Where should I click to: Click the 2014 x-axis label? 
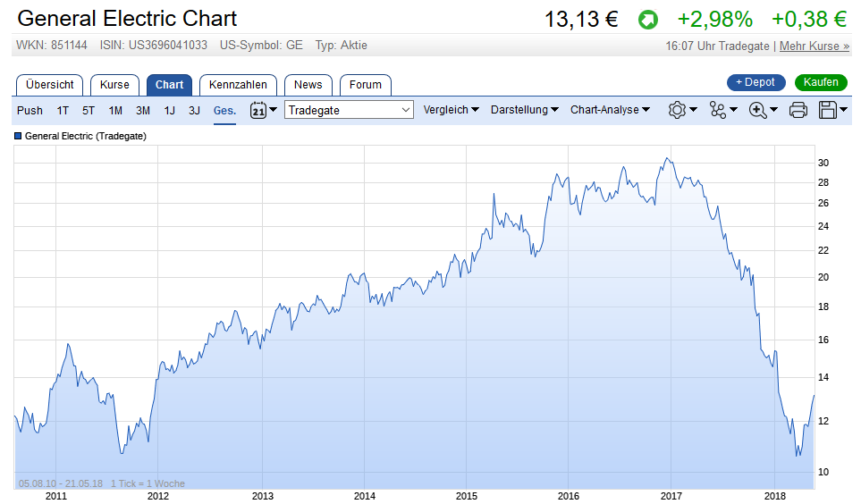[365, 496]
